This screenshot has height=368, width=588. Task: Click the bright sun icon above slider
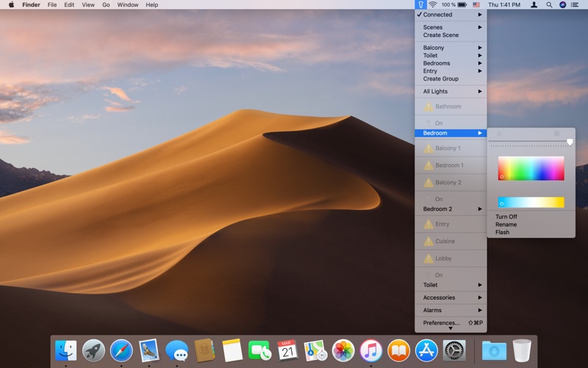coord(557,133)
